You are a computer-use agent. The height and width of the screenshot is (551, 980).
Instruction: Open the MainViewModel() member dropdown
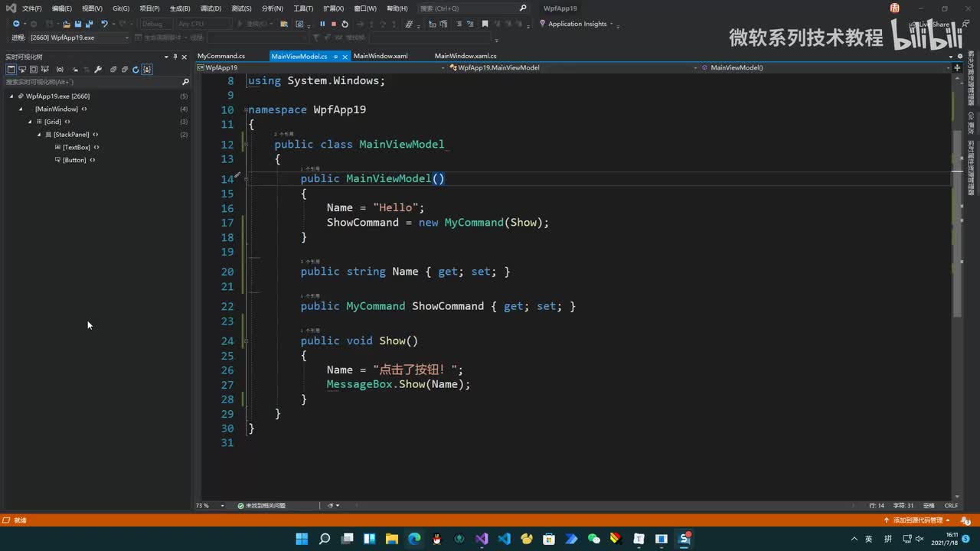[826, 67]
